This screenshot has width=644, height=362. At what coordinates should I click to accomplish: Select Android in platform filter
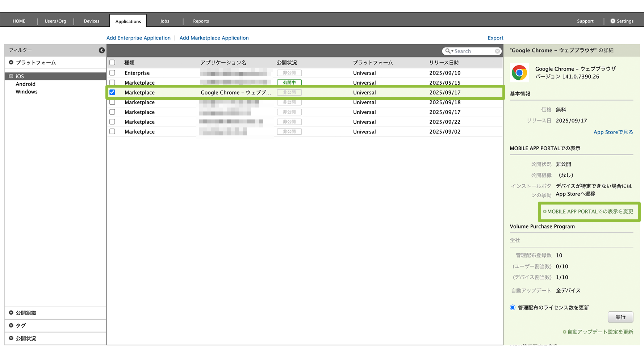[x=26, y=84]
